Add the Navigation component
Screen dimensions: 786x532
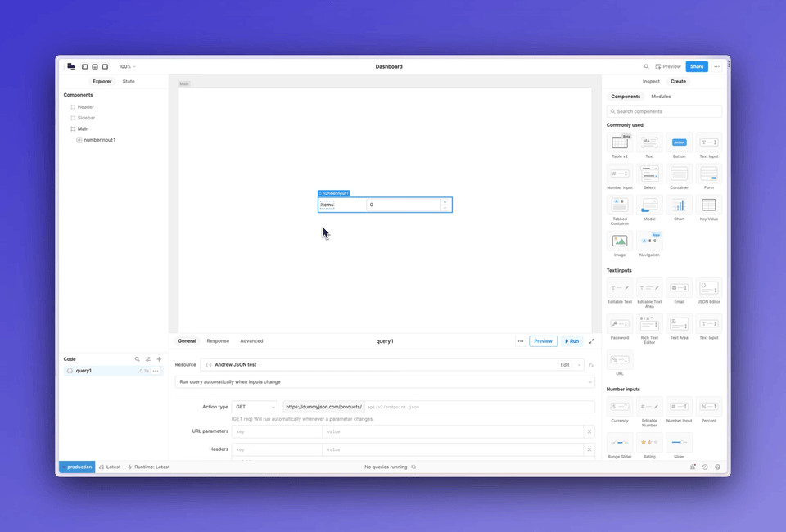pyautogui.click(x=649, y=240)
